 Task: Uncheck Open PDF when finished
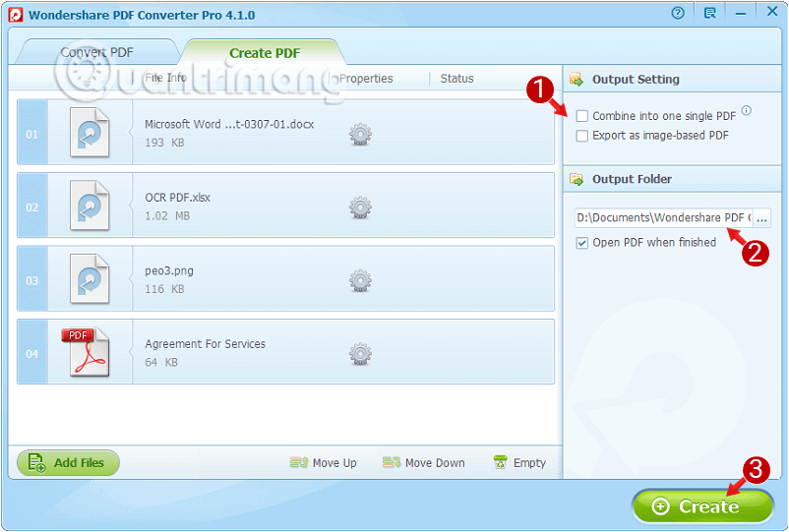click(x=581, y=243)
